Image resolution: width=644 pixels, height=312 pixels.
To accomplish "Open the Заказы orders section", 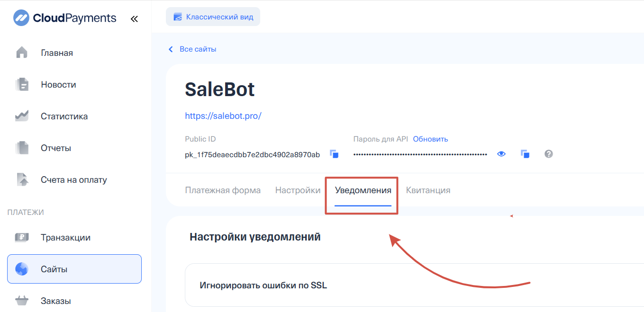I will point(55,301).
